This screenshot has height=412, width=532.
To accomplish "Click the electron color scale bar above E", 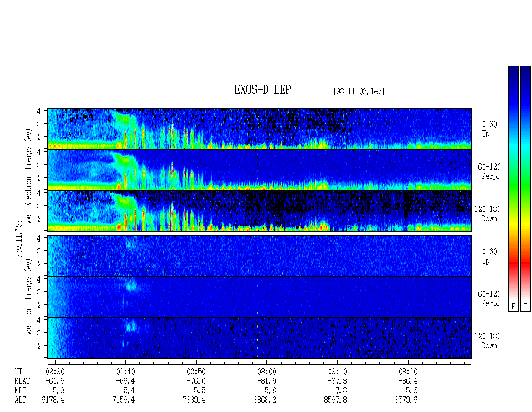I will coord(513,183).
